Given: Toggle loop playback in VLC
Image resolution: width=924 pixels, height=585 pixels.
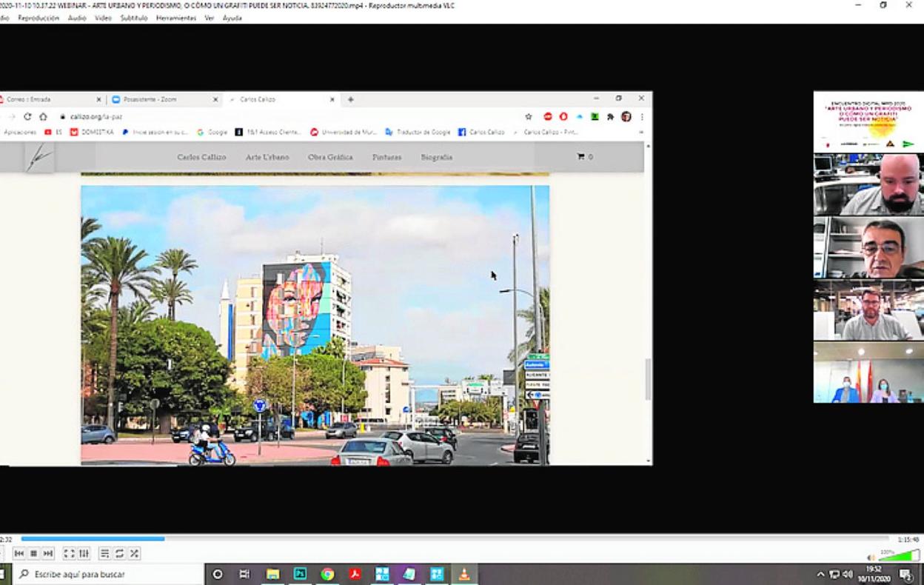Looking at the screenshot, I should click(x=119, y=553).
